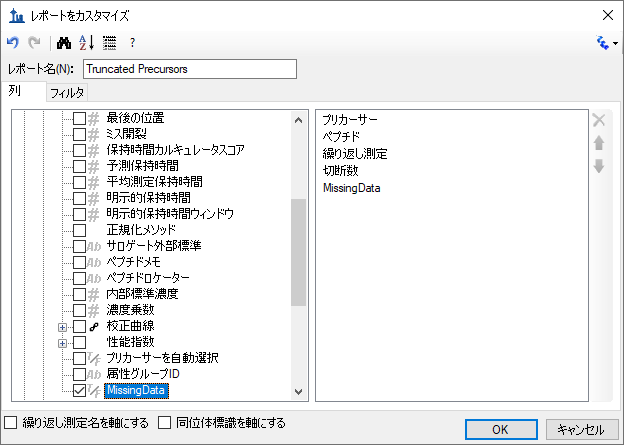This screenshot has height=445, width=624.
Task: Select the ペプチドロケーター tree item
Action: 148,278
